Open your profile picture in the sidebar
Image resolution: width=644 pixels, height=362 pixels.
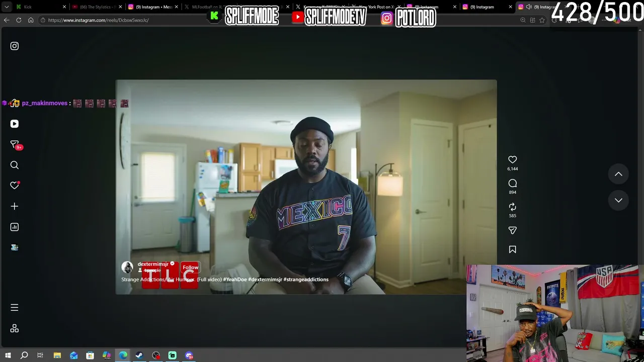(15, 247)
